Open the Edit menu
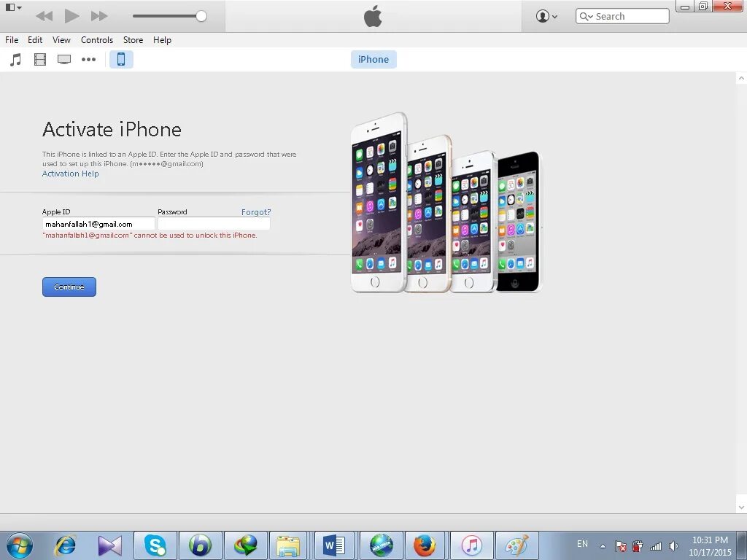Image resolution: width=747 pixels, height=560 pixels. (35, 40)
